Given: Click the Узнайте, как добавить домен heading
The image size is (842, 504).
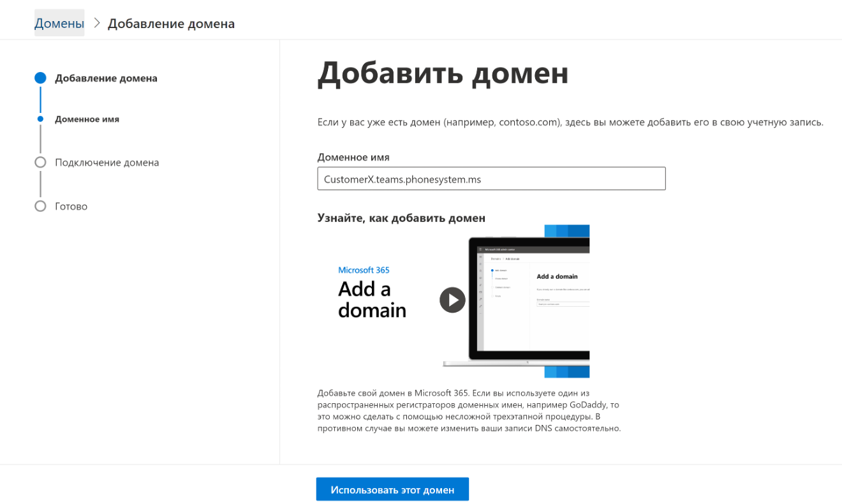Looking at the screenshot, I should pyautogui.click(x=401, y=218).
